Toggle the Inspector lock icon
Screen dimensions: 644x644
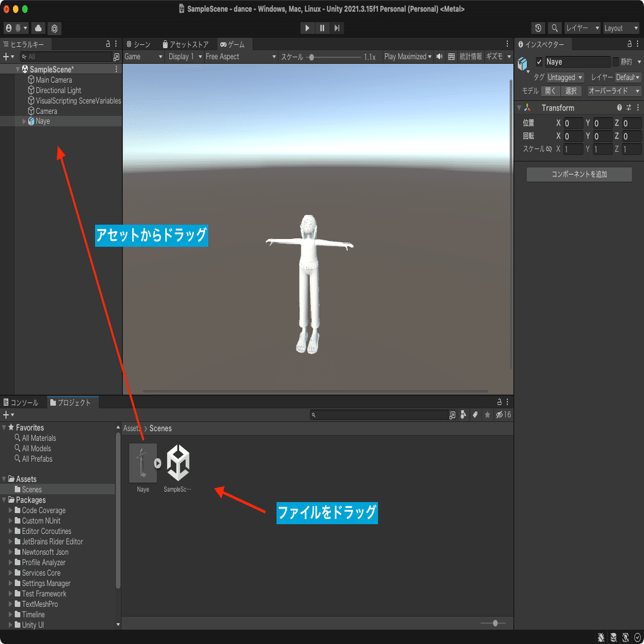pyautogui.click(x=629, y=44)
